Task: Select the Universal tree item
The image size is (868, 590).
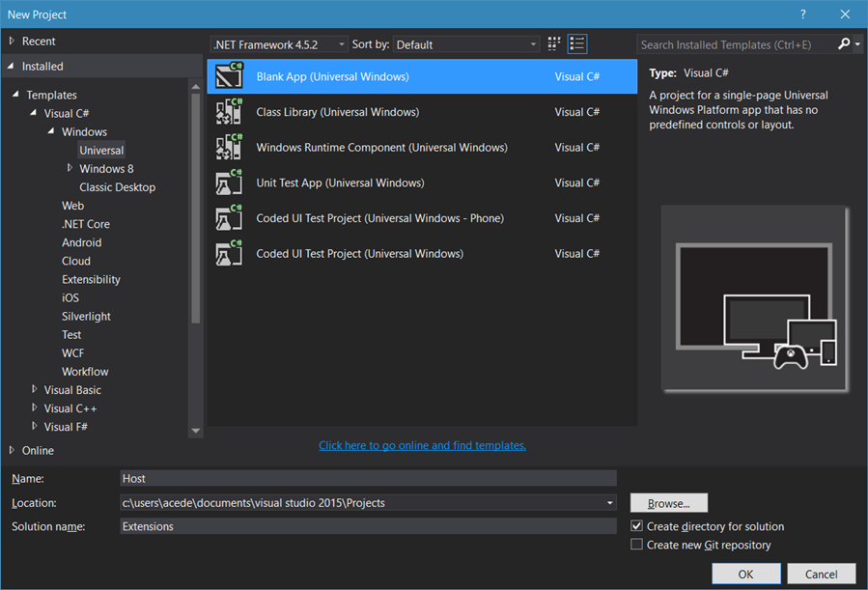Action: tap(101, 150)
